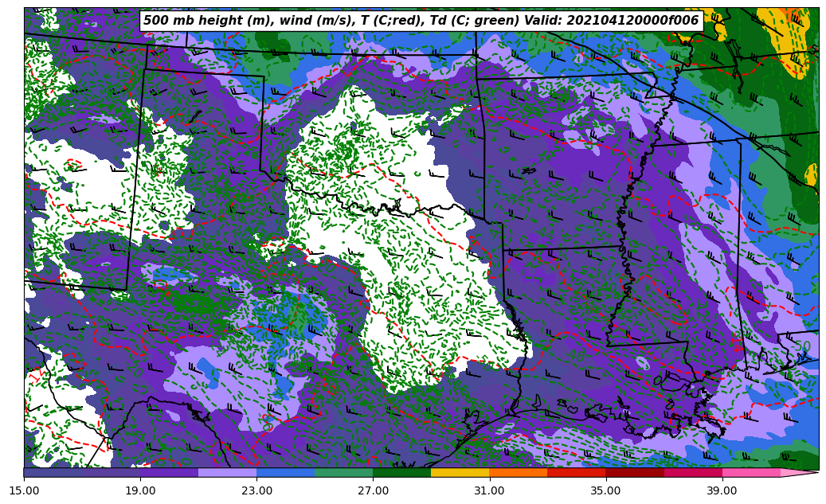Pick the light lavender colorbar segment
The height and width of the screenshot is (504, 826).
[x=227, y=472]
